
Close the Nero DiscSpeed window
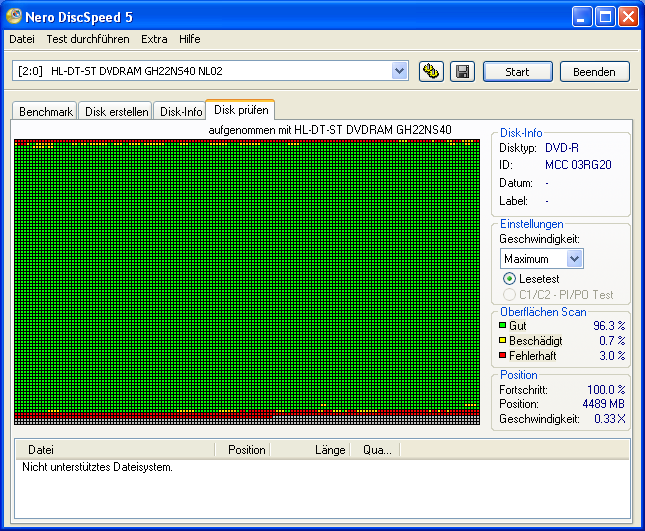pyautogui.click(x=628, y=17)
